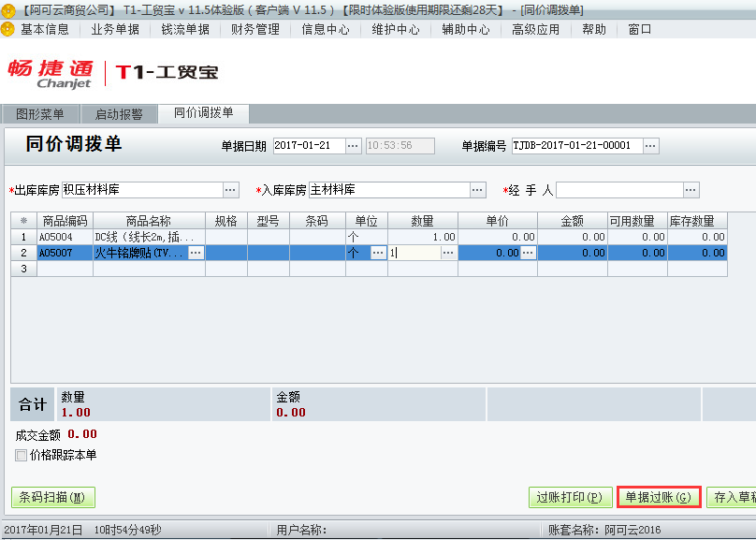
Task: Select row number 3 header
Action: pyautogui.click(x=23, y=269)
